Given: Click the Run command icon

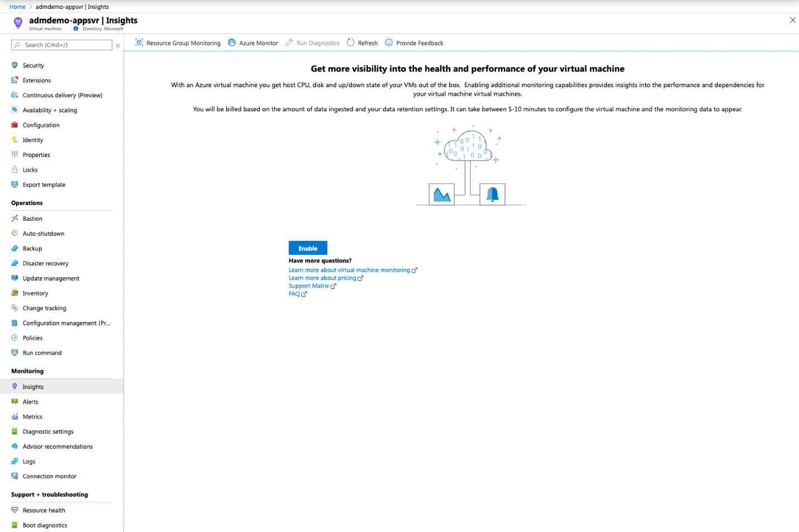Looking at the screenshot, I should point(15,353).
